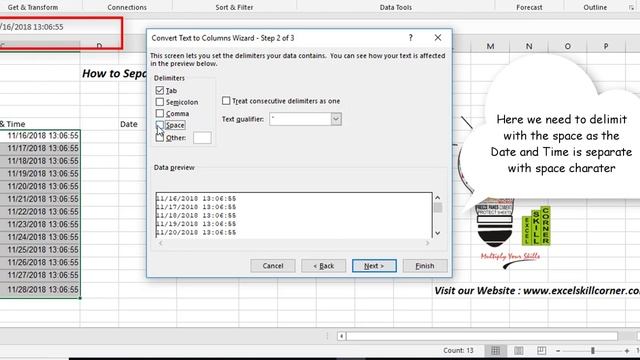Click cell with 11/23/2018 13:06:55
This screenshot has width=640, height=360.
pyautogui.click(x=40, y=224)
